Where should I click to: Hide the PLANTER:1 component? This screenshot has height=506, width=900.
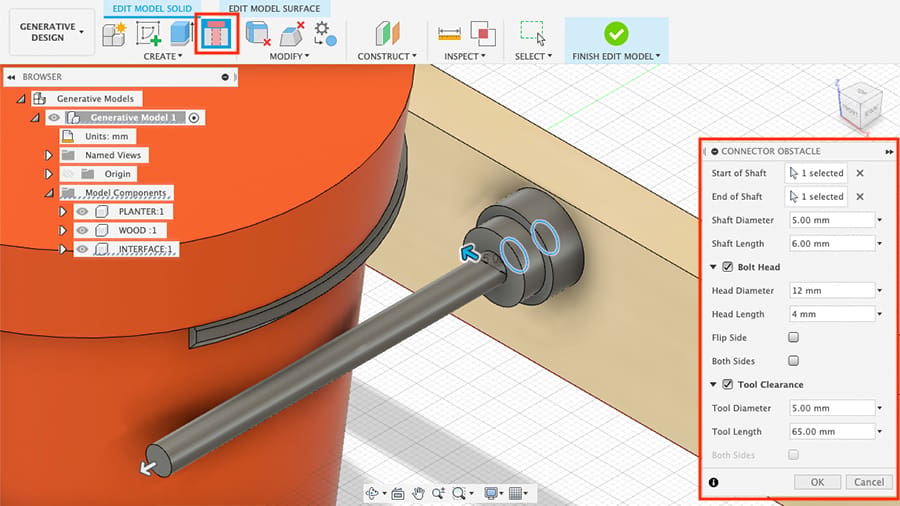click(82, 212)
